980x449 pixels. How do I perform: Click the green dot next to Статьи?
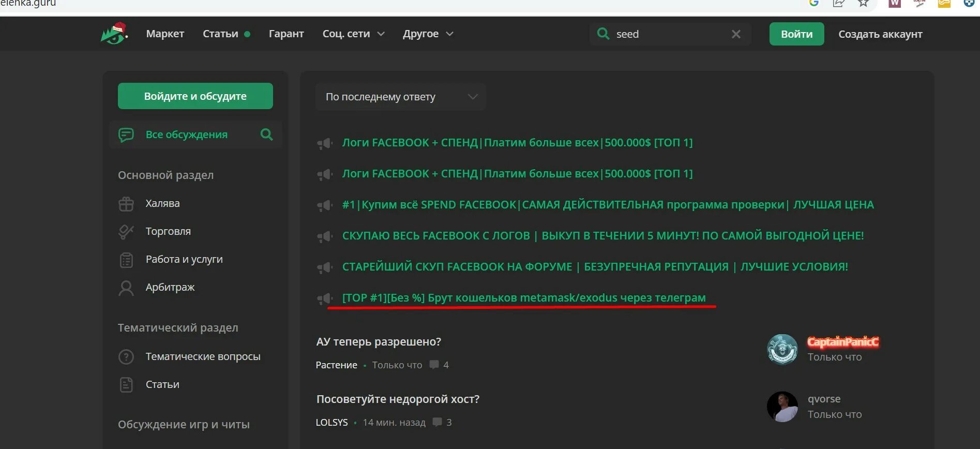[247, 34]
